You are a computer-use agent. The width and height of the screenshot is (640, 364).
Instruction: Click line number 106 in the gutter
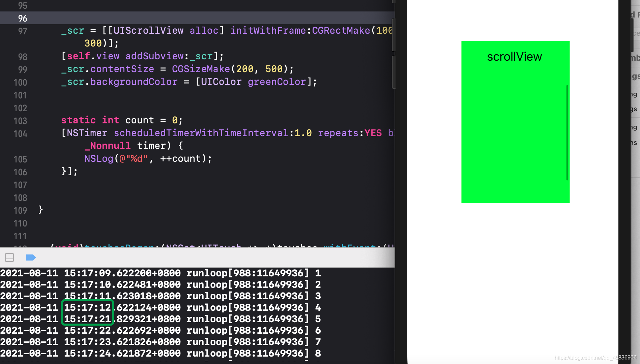coord(20,172)
